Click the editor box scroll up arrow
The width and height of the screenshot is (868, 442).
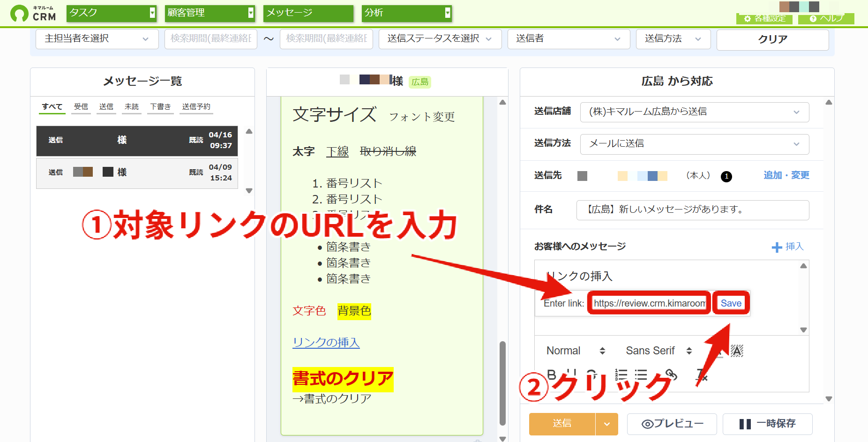(803, 266)
